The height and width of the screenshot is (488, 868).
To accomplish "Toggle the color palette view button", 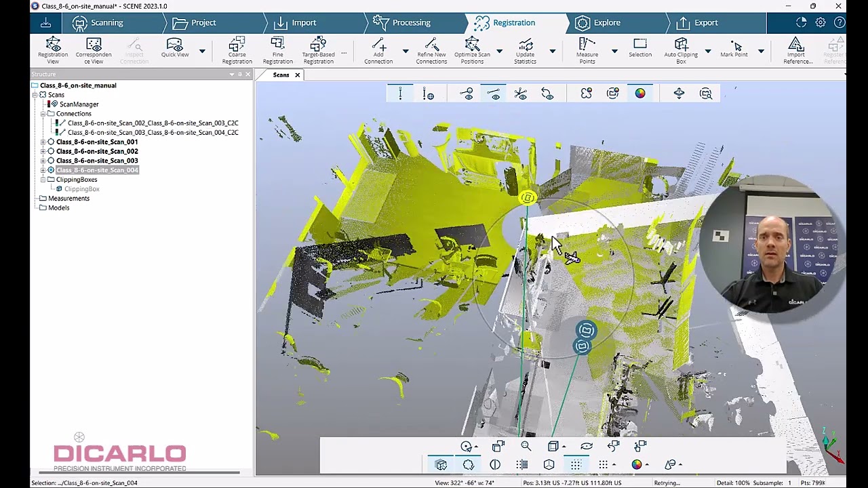I will (x=640, y=94).
